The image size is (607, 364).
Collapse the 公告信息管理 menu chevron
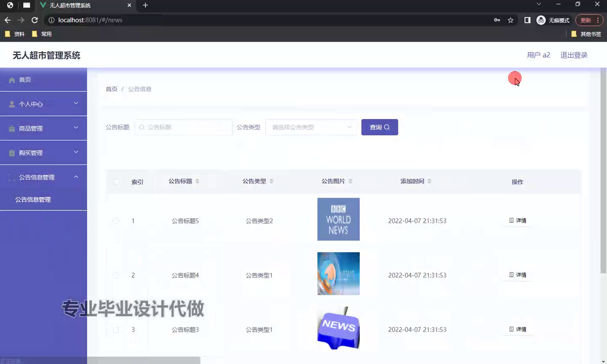tap(76, 177)
